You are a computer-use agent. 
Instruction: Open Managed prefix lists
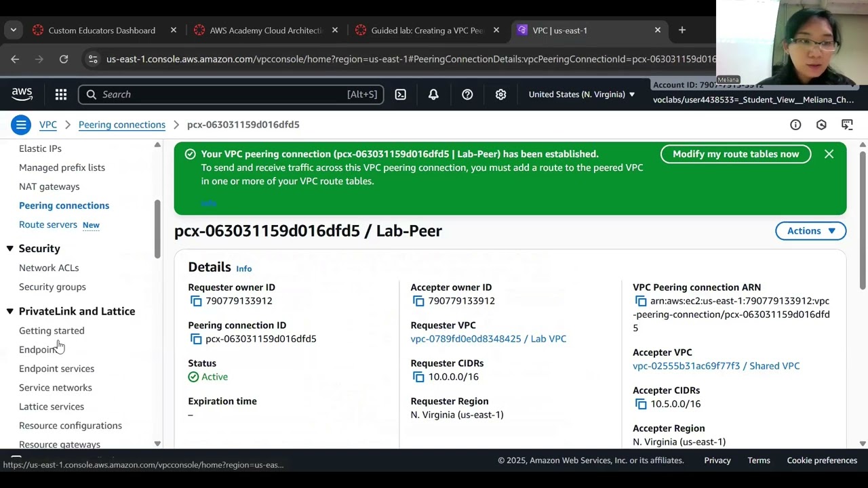pyautogui.click(x=62, y=167)
